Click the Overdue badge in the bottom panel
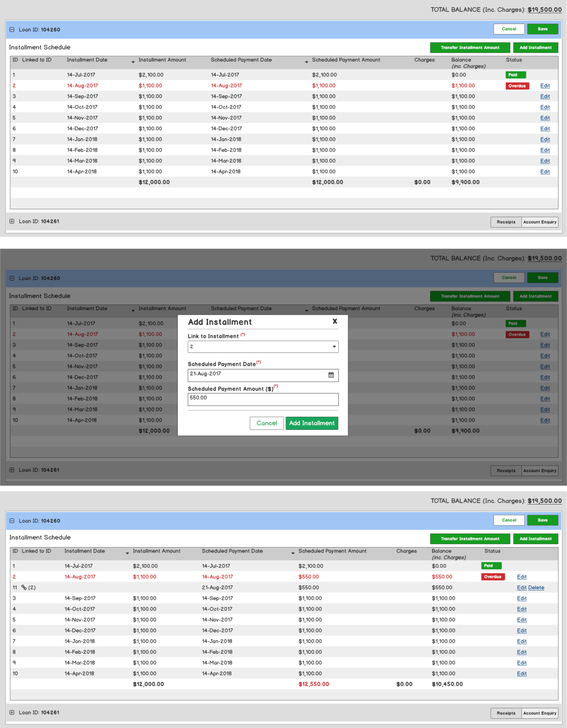567x728 pixels. pos(493,577)
